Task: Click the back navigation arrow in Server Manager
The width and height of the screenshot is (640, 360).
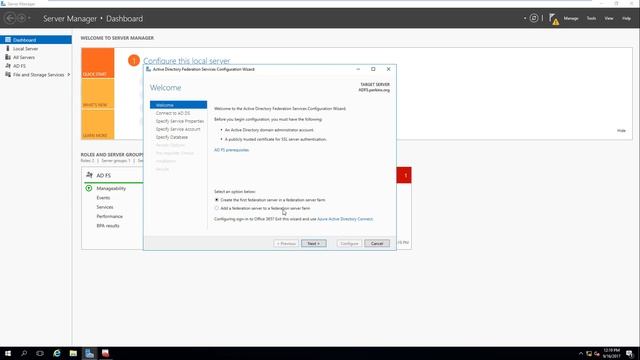Action: click(x=10, y=18)
